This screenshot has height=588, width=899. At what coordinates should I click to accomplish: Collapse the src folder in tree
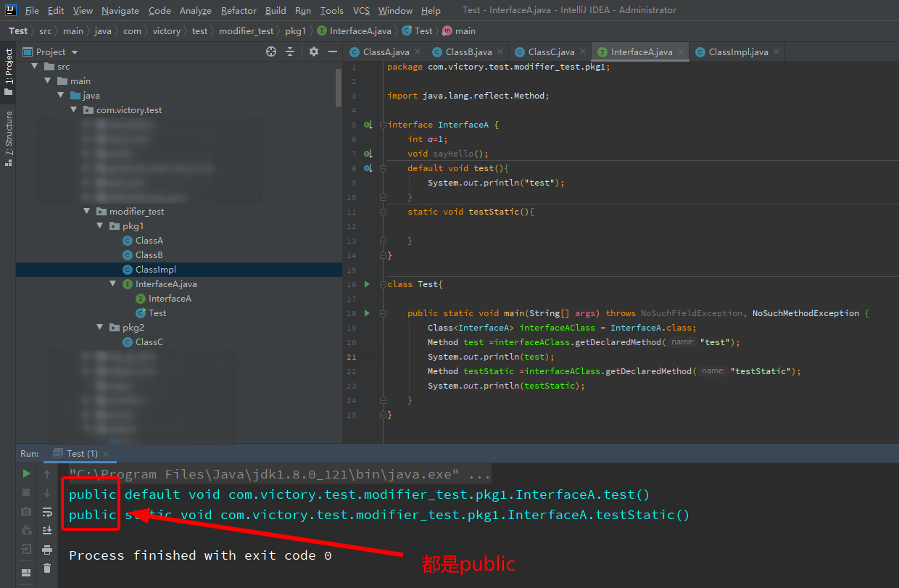(x=34, y=66)
